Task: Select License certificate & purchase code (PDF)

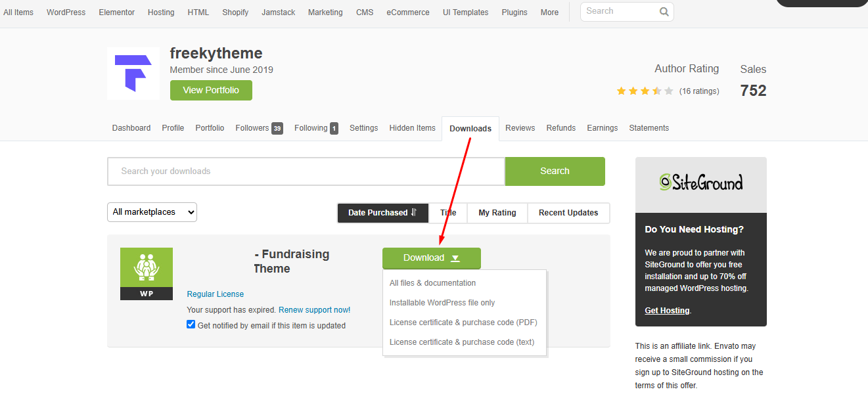Action: pos(463,323)
